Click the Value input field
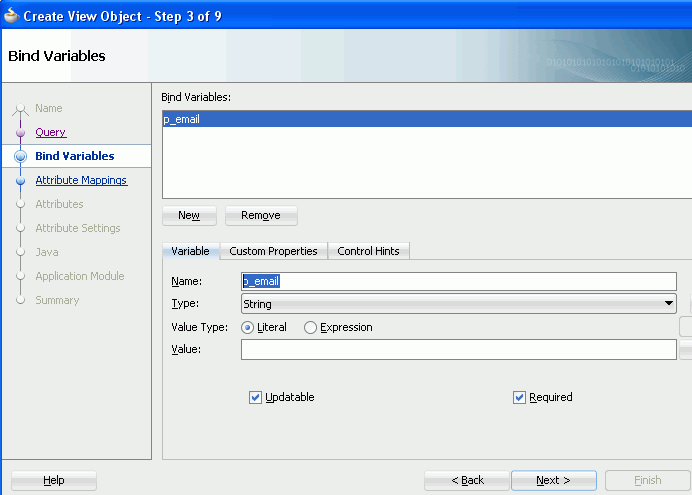Image resolution: width=692 pixels, height=495 pixels. point(458,349)
